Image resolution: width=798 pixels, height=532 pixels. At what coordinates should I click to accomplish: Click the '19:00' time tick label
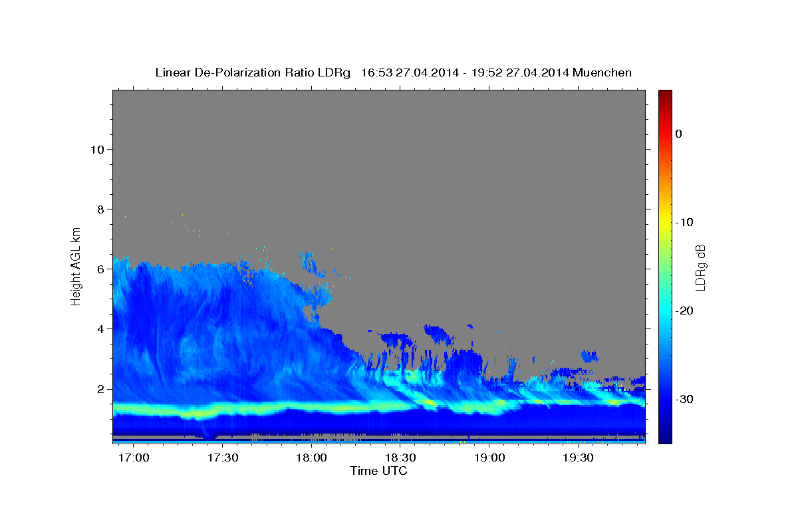coord(489,458)
